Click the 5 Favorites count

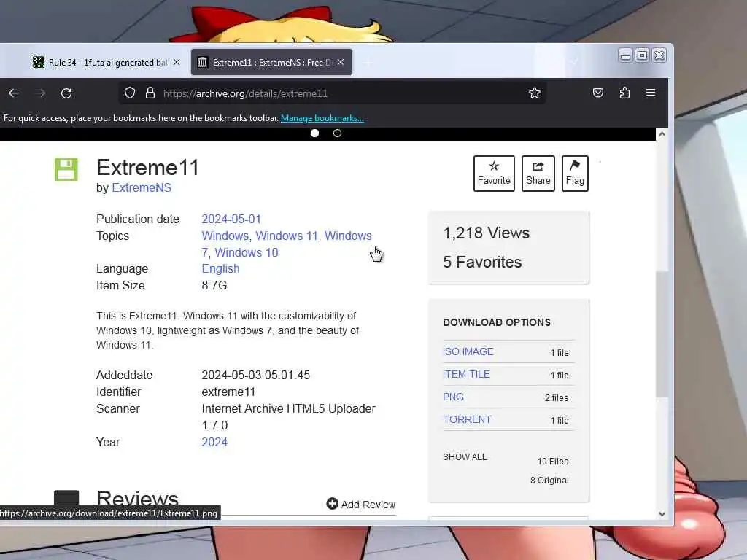coord(482,262)
